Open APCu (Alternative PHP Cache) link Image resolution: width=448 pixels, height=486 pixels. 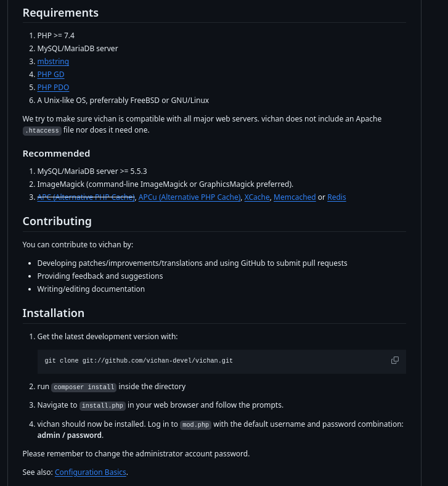(189, 197)
